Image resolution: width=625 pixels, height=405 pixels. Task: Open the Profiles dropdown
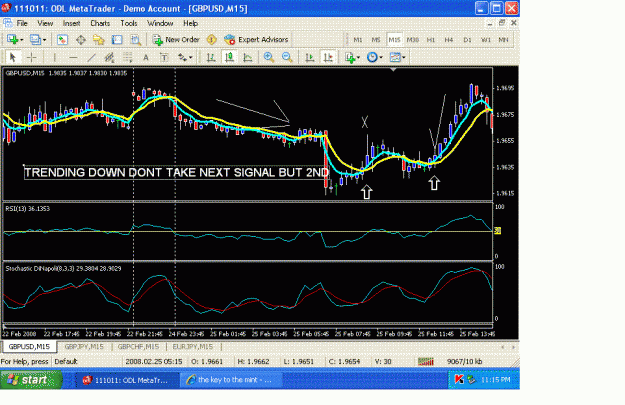[38, 39]
